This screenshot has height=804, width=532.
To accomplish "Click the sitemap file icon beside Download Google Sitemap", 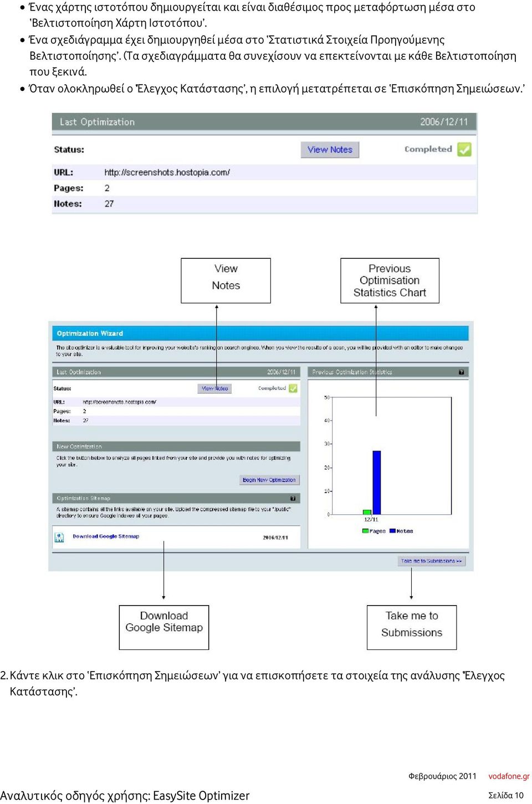I will tap(59, 537).
